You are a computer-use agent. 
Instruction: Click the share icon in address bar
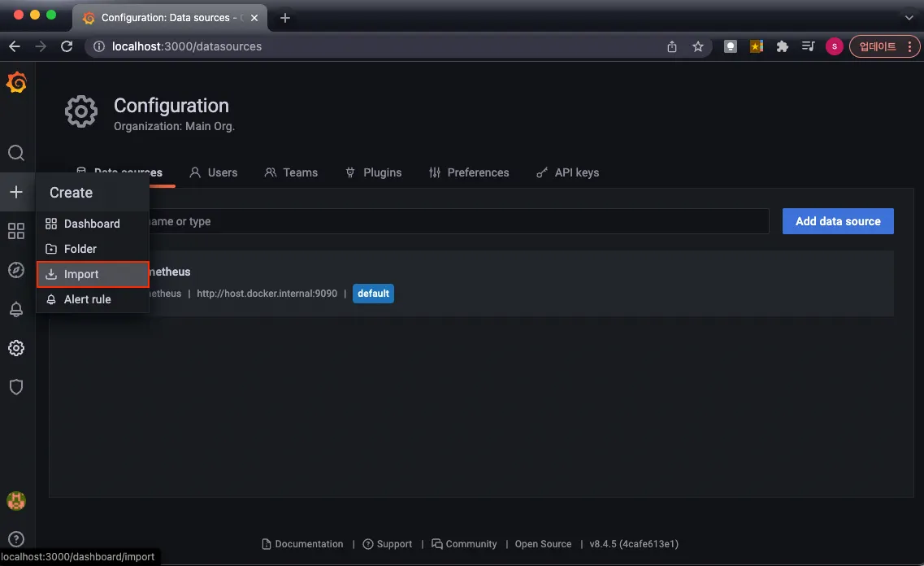point(672,46)
